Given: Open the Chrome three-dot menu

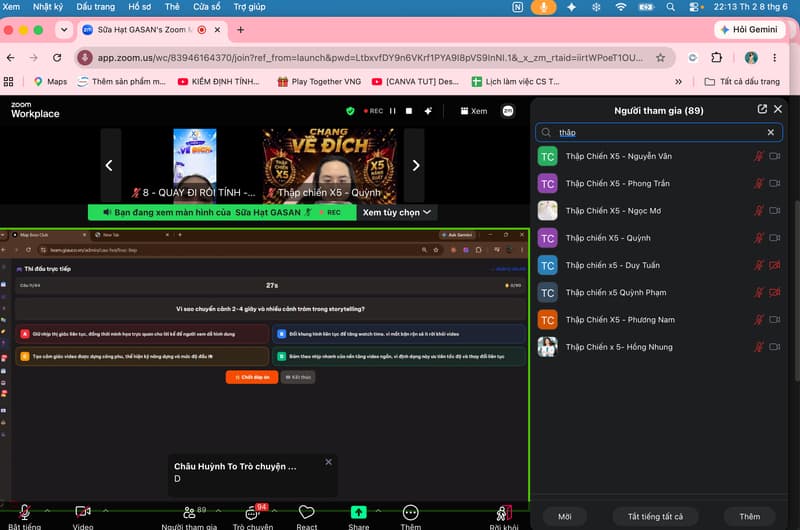Looking at the screenshot, I should point(774,58).
